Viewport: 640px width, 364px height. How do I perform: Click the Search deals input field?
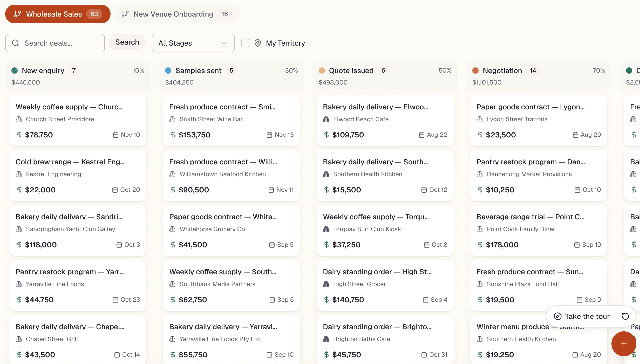point(55,43)
